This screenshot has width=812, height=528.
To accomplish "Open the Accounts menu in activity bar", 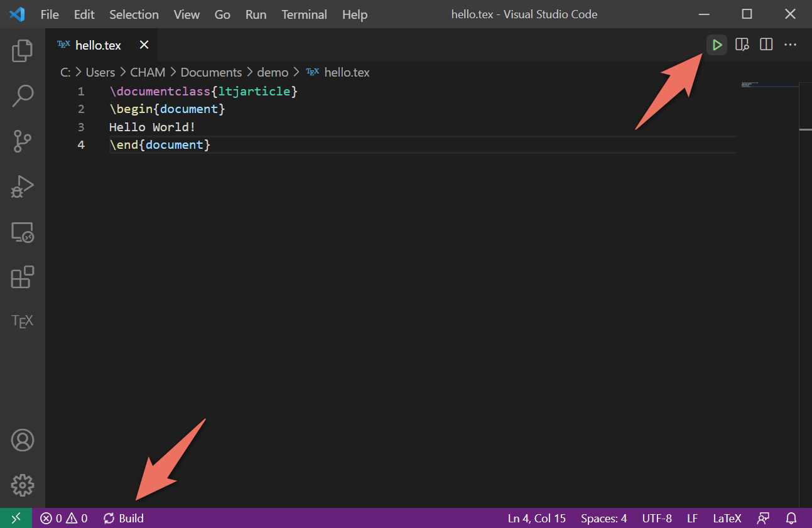I will (23, 440).
